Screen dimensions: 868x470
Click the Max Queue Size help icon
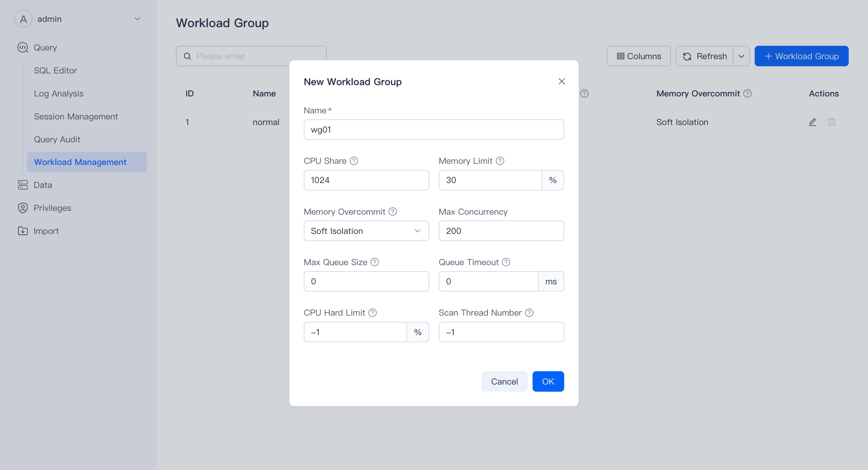(374, 262)
